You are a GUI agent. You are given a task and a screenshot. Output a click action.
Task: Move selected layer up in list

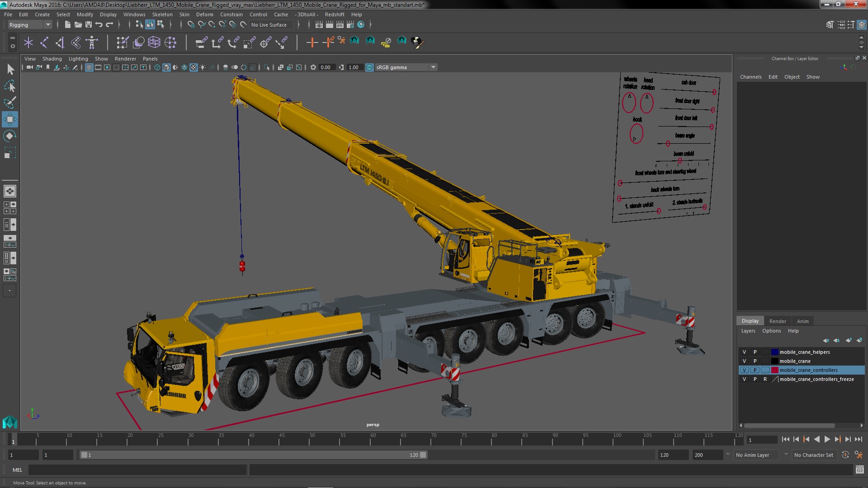pyautogui.click(x=826, y=340)
